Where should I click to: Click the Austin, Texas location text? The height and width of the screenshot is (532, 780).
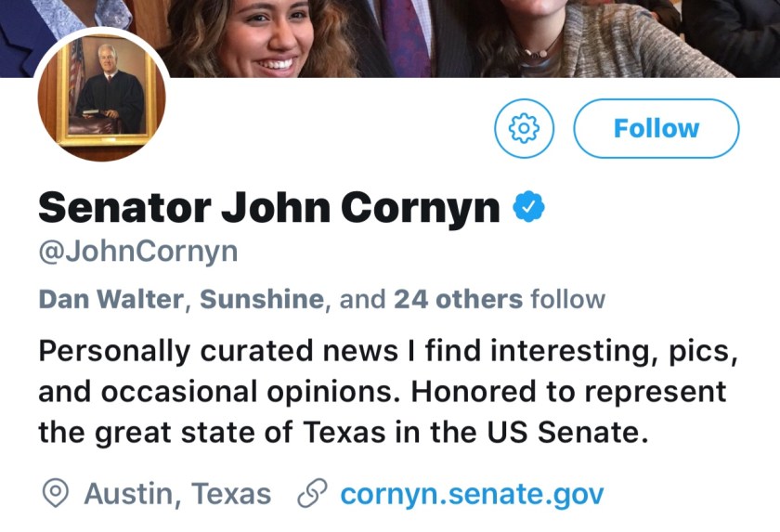177,494
